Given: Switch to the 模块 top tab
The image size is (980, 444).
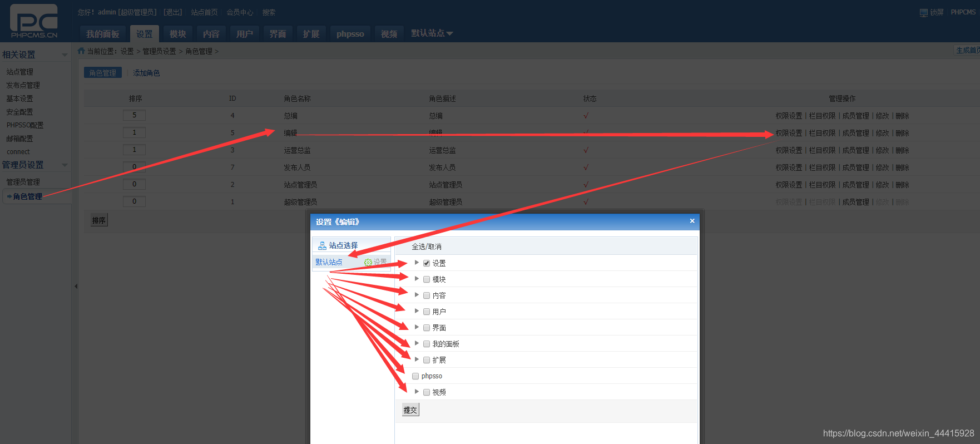Looking at the screenshot, I should click(x=178, y=34).
